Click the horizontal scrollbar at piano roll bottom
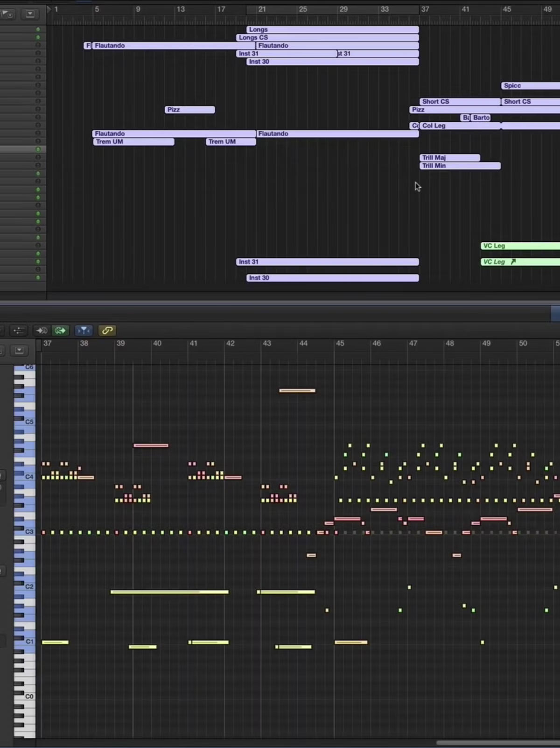The image size is (560, 748). tap(497, 742)
